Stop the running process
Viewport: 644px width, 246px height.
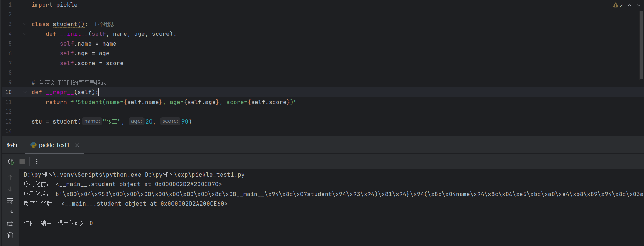click(22, 161)
